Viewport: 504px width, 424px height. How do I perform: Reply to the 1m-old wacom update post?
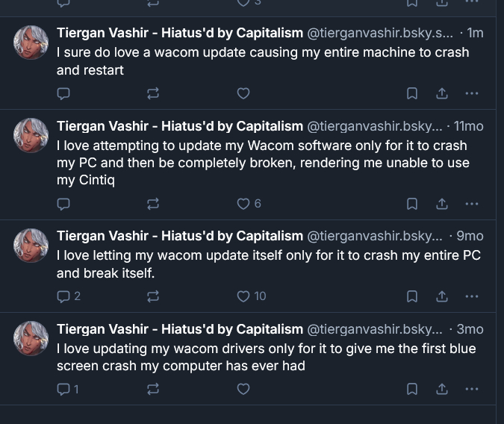(x=63, y=93)
